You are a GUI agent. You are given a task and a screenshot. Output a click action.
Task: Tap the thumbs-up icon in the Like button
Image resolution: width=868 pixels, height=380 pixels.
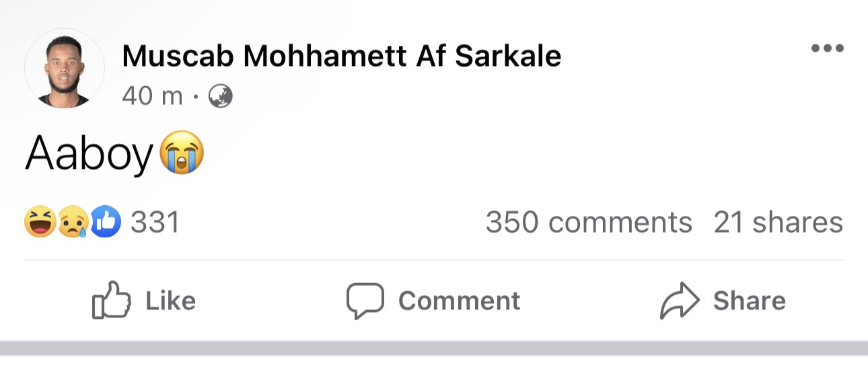(110, 300)
